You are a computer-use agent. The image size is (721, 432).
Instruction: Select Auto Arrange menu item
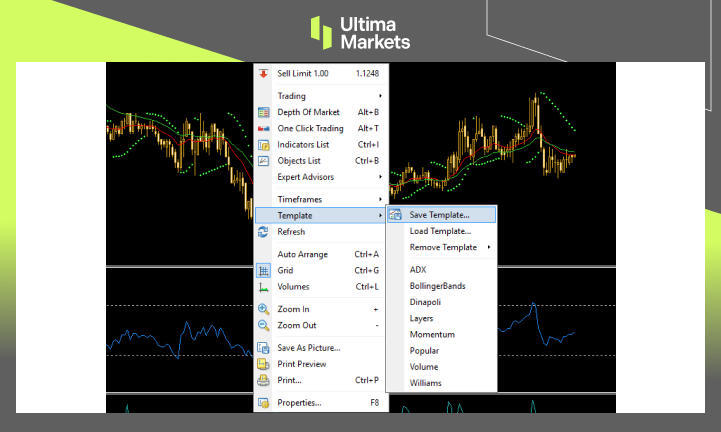pos(320,254)
